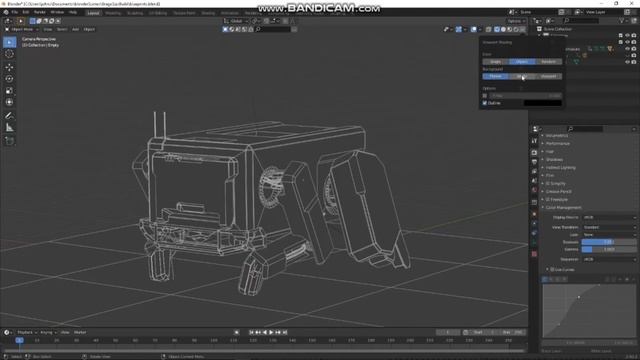640x360 pixels.
Task: Open the Sequencer color space dropdown
Action: [x=609, y=259]
